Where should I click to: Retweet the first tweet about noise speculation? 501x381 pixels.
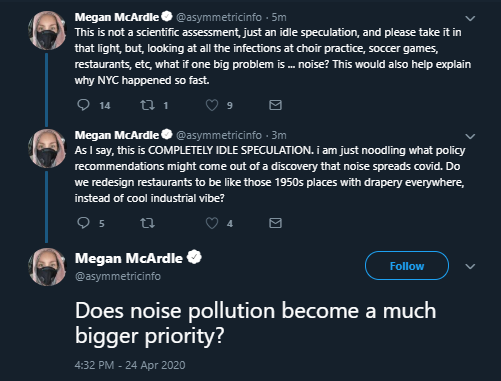(x=147, y=105)
